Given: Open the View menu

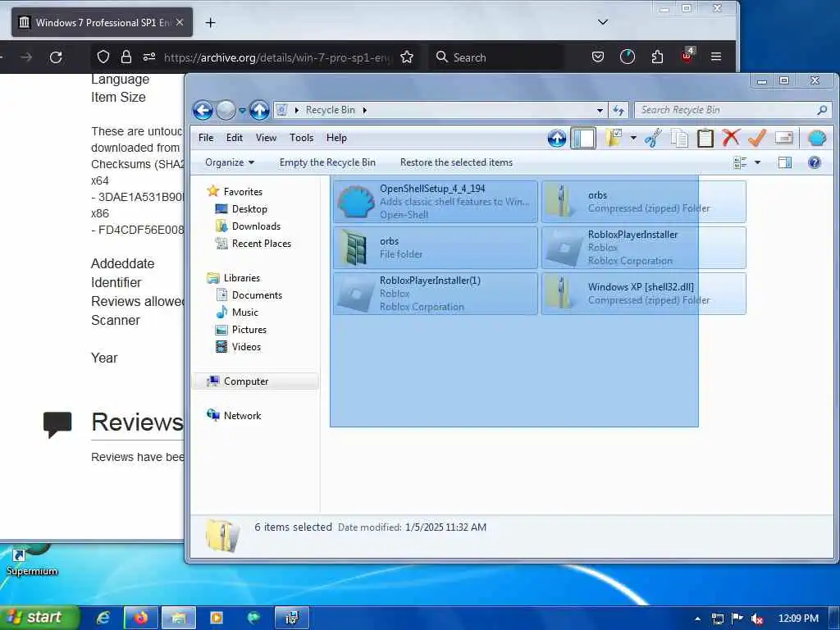Looking at the screenshot, I should (266, 138).
